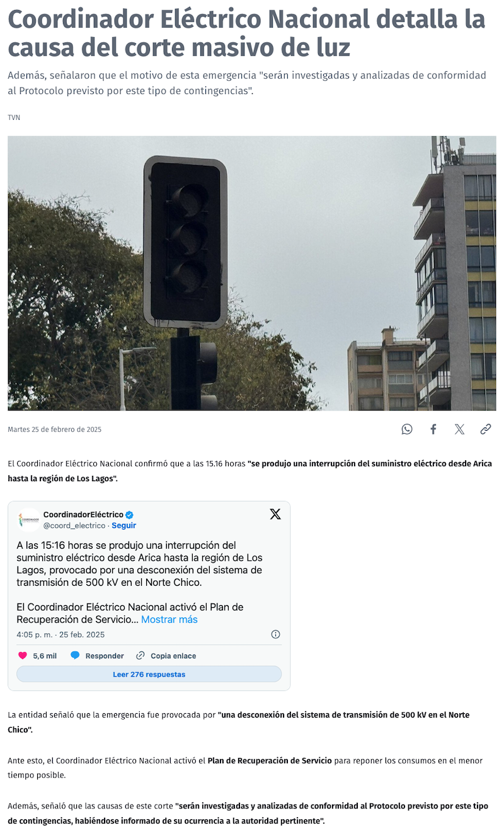Click Responder on the tweet
This screenshot has height=833, width=504.
click(105, 656)
